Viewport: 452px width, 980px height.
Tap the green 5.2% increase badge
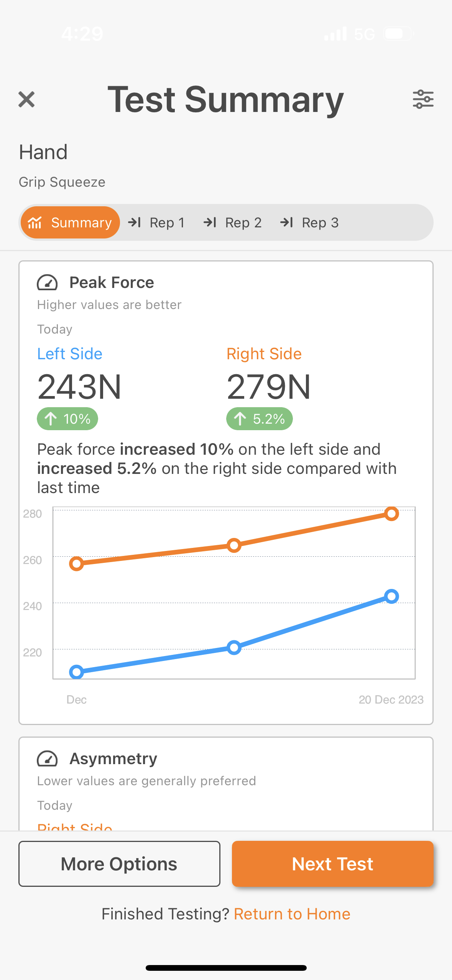pyautogui.click(x=259, y=419)
